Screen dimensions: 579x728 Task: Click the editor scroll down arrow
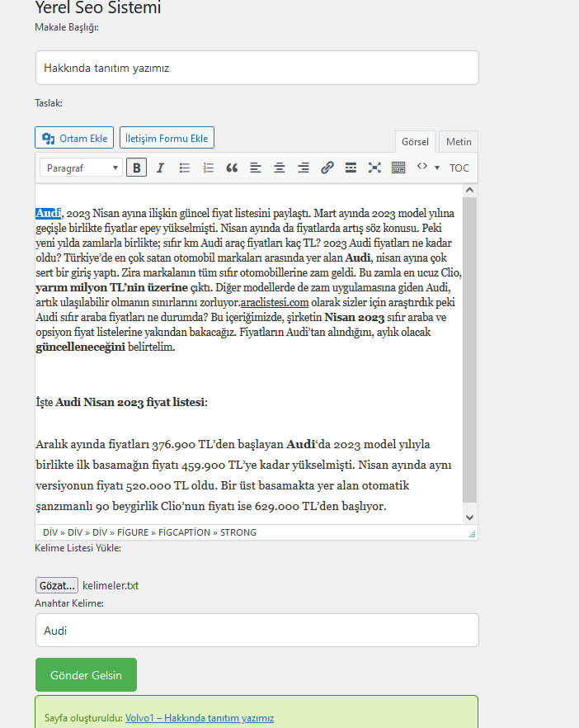point(469,518)
